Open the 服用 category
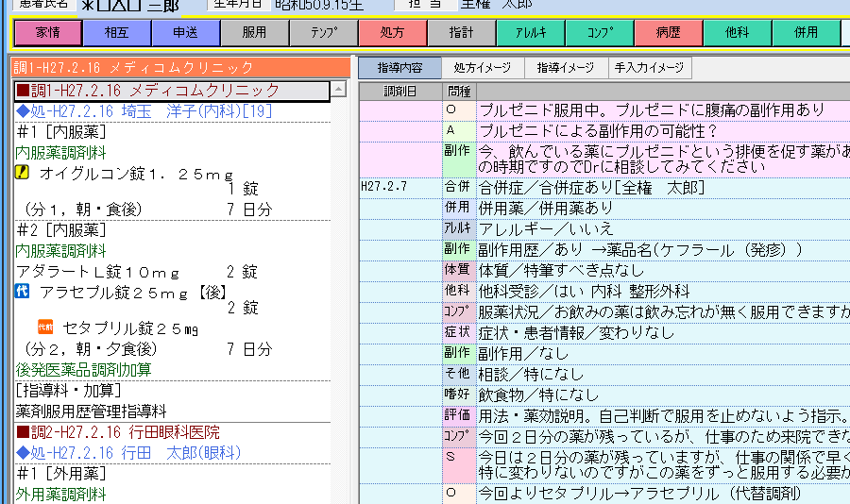The image size is (850, 504). (x=255, y=32)
